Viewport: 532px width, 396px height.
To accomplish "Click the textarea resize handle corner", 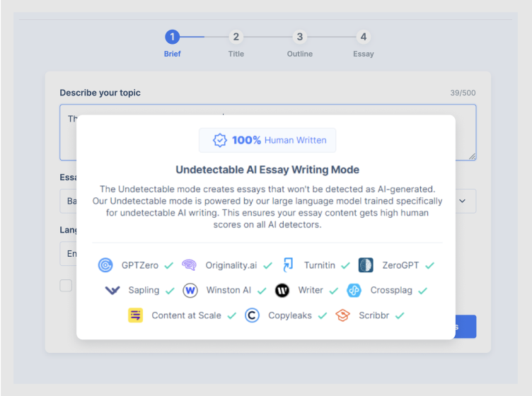I will [473, 156].
